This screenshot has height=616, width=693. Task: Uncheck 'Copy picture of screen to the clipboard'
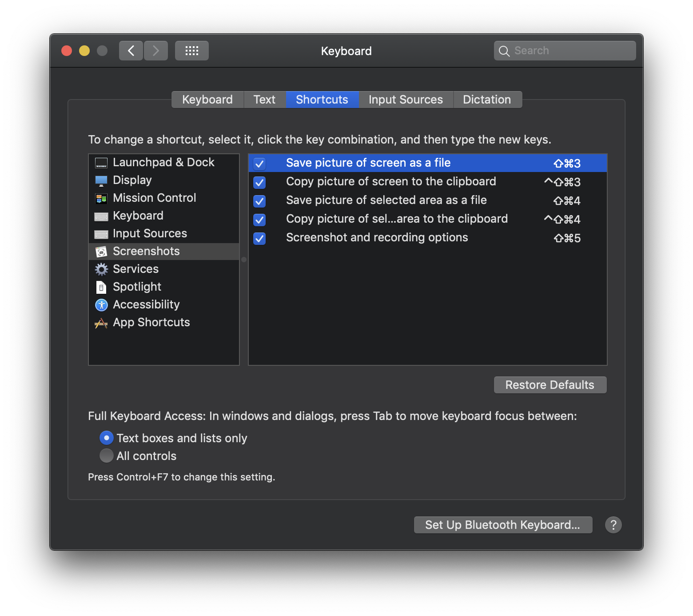(x=259, y=182)
